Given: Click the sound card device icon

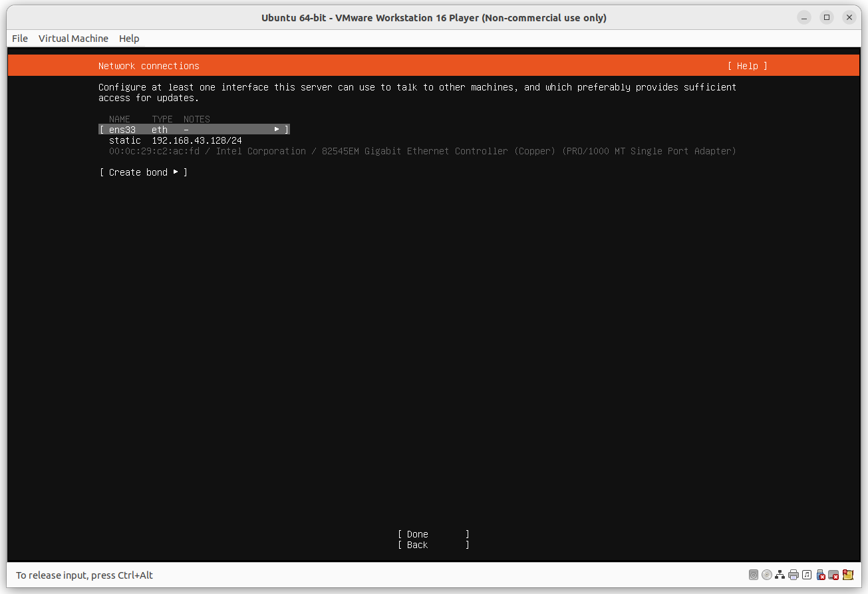Looking at the screenshot, I should (806, 575).
